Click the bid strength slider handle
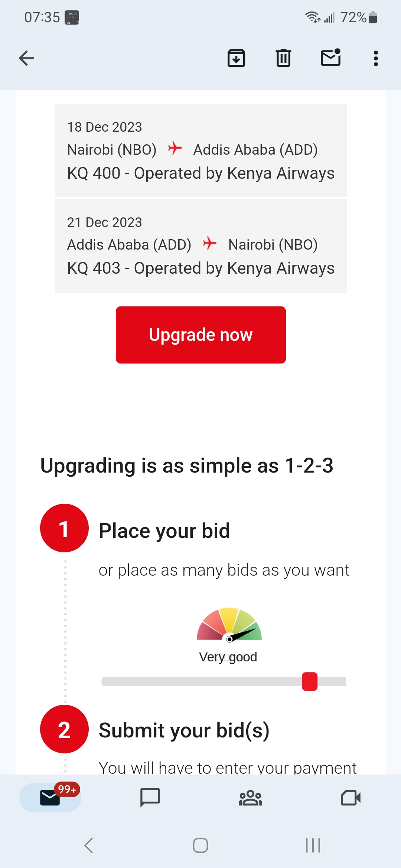The image size is (401, 868). [x=310, y=681]
